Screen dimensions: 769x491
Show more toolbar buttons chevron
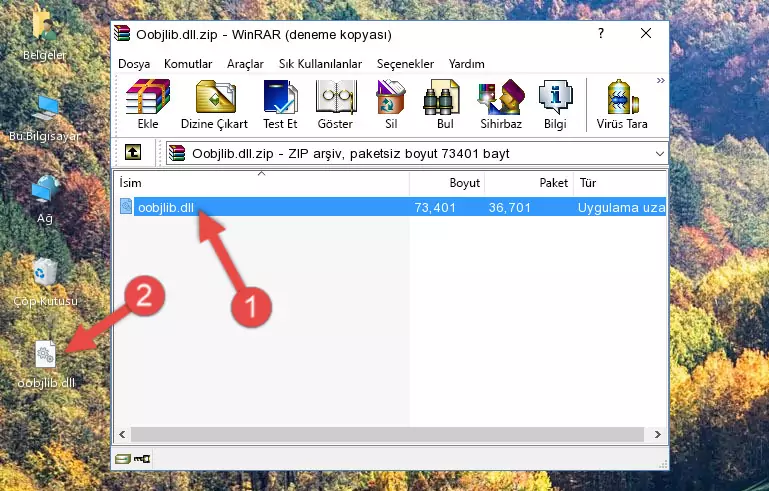(661, 80)
